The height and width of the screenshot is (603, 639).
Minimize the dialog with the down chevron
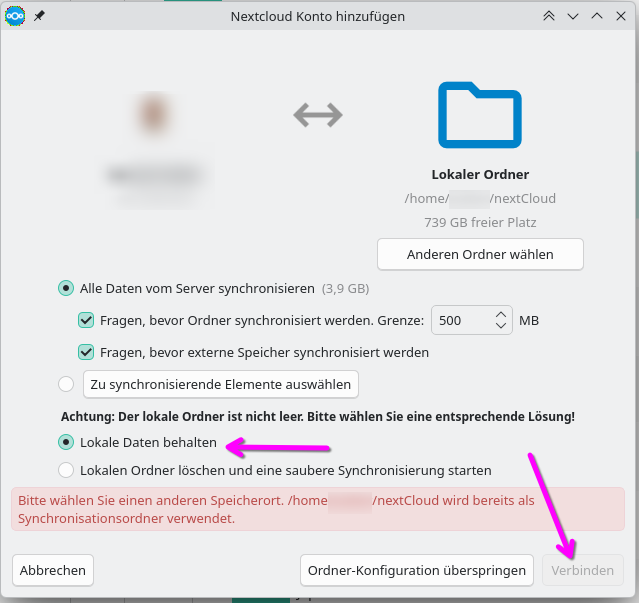coord(573,16)
